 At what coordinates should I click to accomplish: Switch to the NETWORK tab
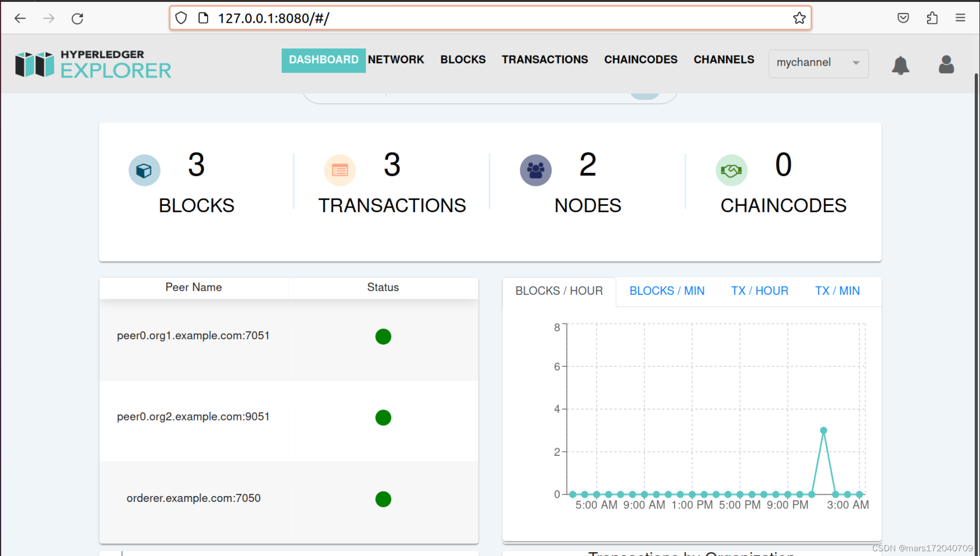pos(396,60)
